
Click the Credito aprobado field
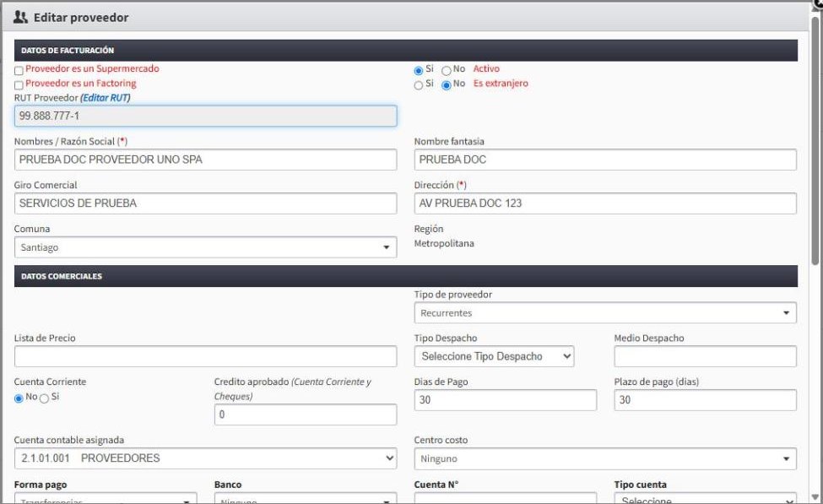point(306,415)
